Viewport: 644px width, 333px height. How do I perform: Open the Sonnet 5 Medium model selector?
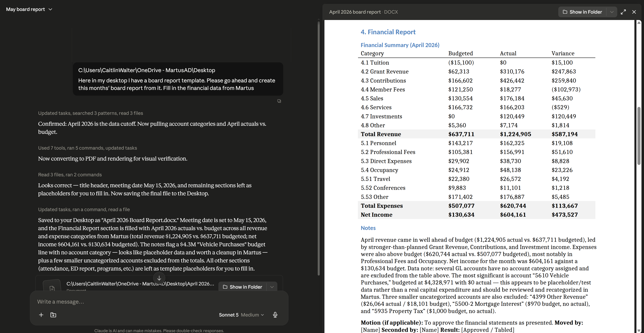coord(241,315)
